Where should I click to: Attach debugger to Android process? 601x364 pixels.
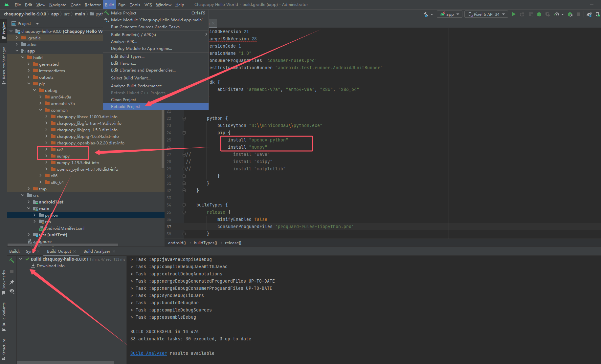(x=570, y=14)
